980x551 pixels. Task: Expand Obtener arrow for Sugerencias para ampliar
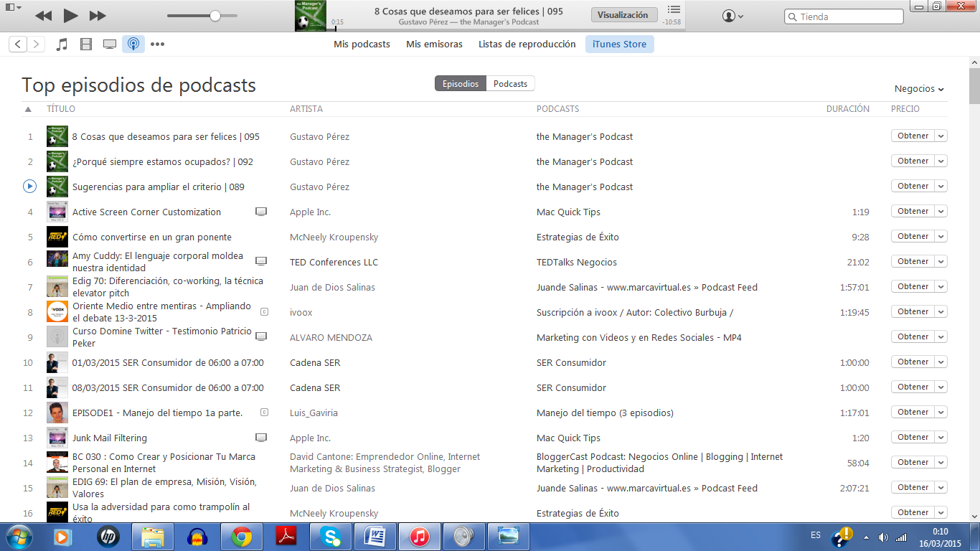pos(941,186)
